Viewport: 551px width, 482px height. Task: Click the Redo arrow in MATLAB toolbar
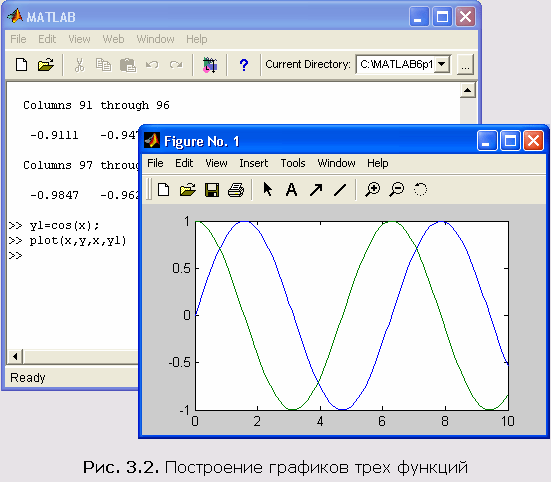pos(176,65)
